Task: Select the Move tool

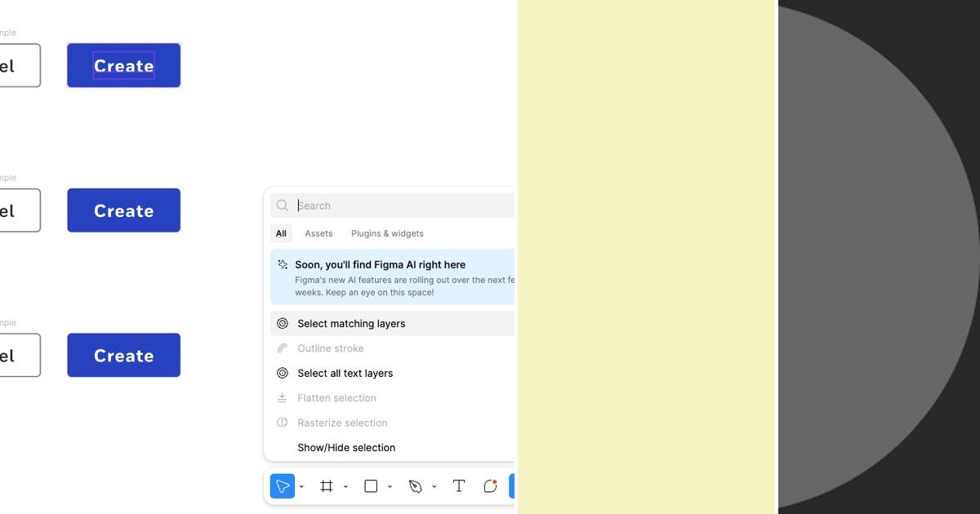Action: [x=281, y=485]
